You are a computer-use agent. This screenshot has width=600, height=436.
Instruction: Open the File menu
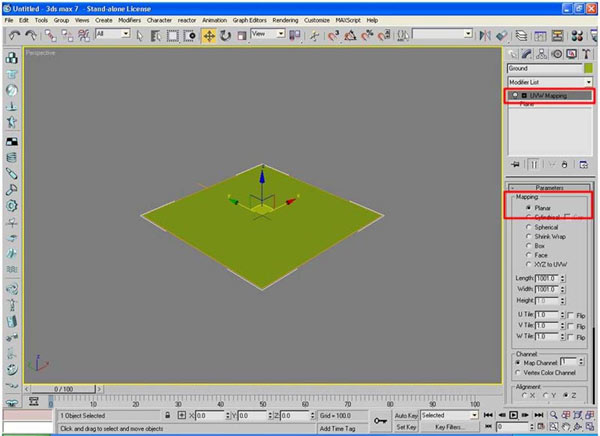9,20
